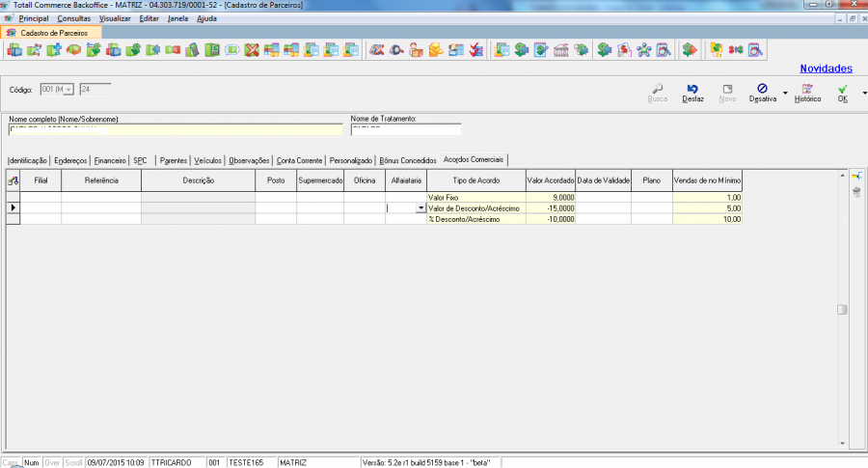Viewport: 868px width, 468px height.
Task: Open the Veículos tab
Action: click(208, 160)
